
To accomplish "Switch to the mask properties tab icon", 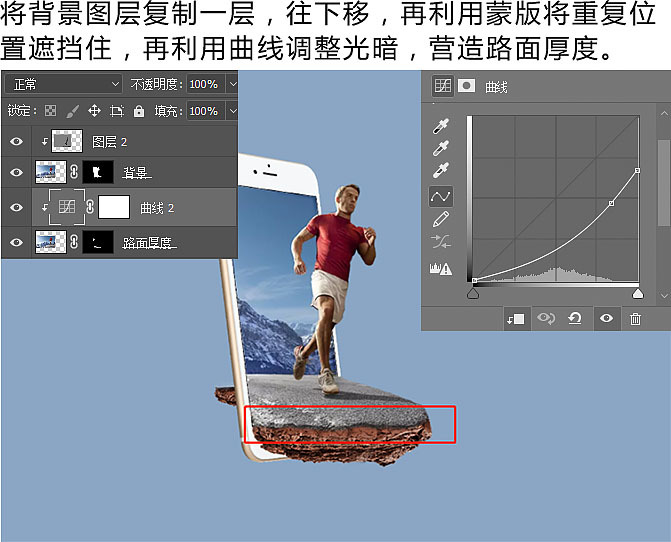I will pos(465,86).
